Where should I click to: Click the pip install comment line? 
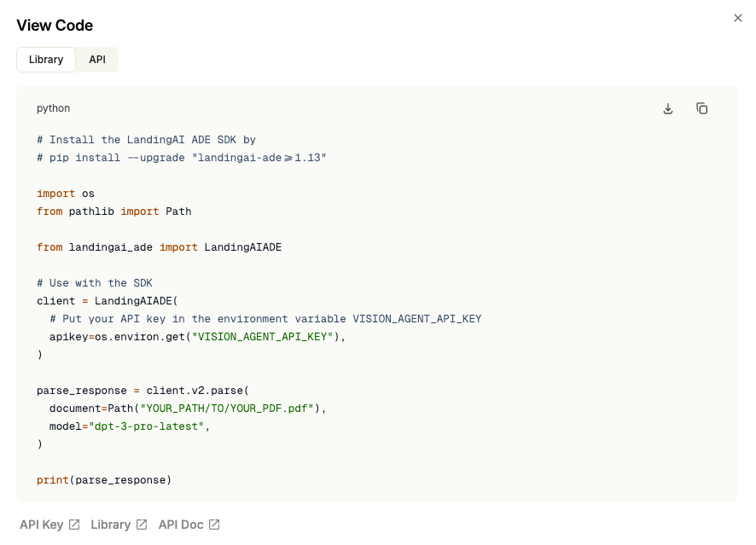182,158
